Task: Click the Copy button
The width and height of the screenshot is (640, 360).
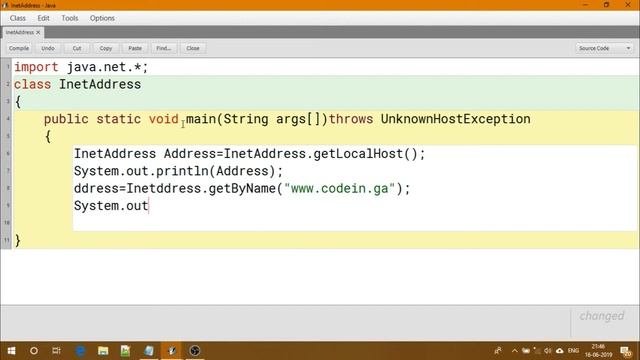Action: [106, 48]
